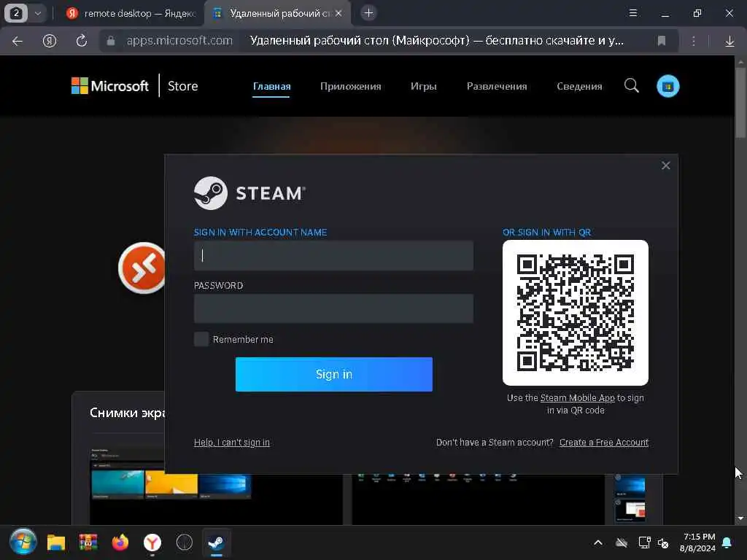Click the Remote Desktop app icon

pos(142,268)
